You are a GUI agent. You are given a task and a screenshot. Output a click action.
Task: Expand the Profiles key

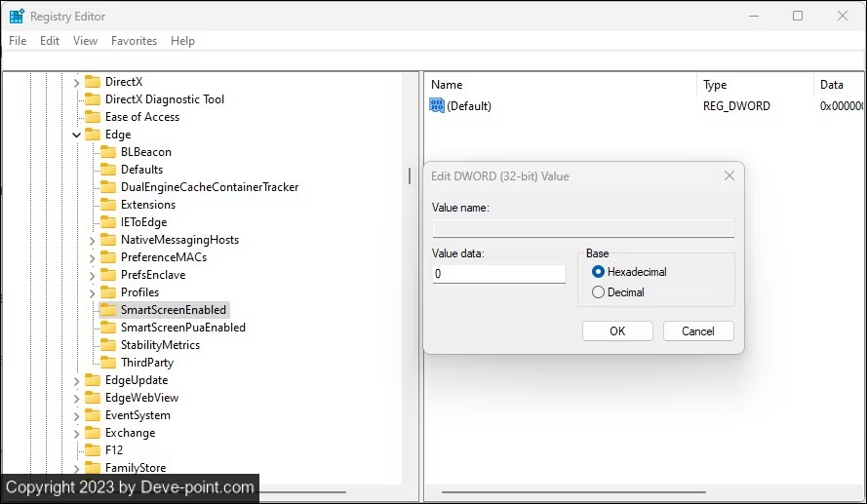click(x=93, y=292)
